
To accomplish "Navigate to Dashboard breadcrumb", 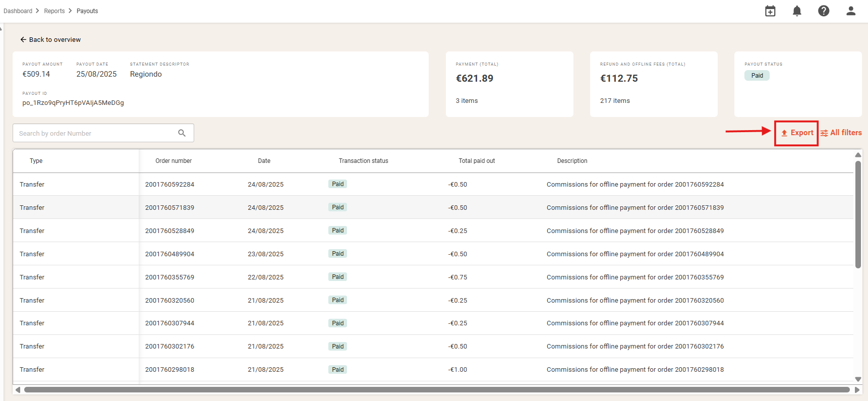I will click(18, 11).
